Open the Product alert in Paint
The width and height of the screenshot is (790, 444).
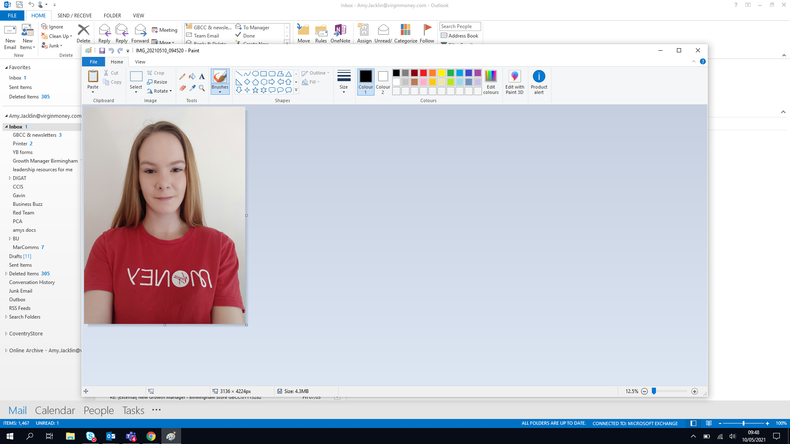[539, 82]
